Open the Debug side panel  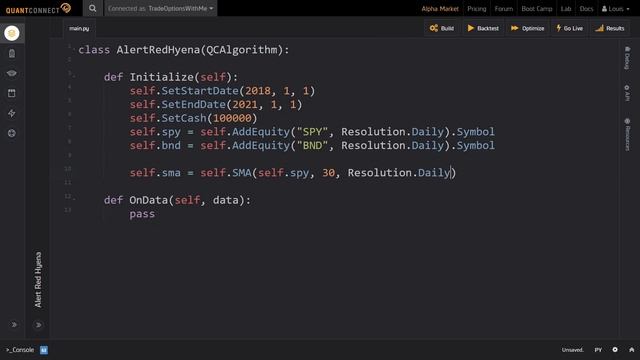(627, 58)
